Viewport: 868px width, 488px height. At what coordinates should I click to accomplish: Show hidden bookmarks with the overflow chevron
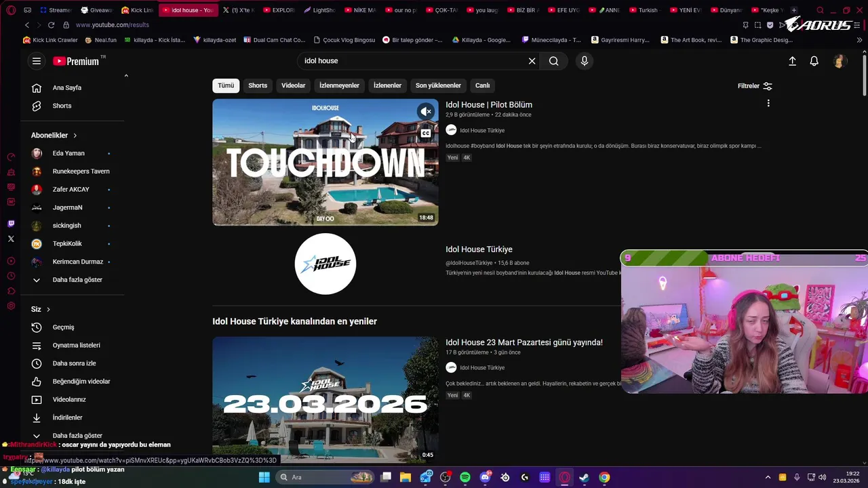[x=859, y=40]
